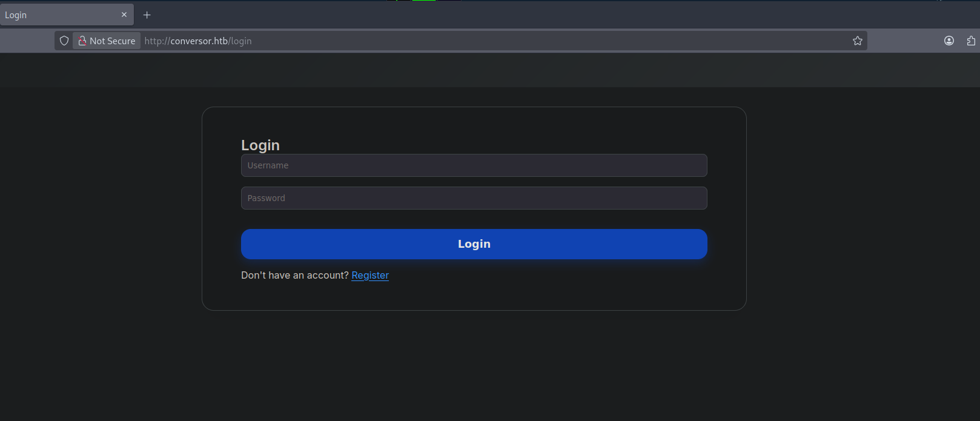The width and height of the screenshot is (980, 421).
Task: Click the Login form heading
Action: click(260, 145)
